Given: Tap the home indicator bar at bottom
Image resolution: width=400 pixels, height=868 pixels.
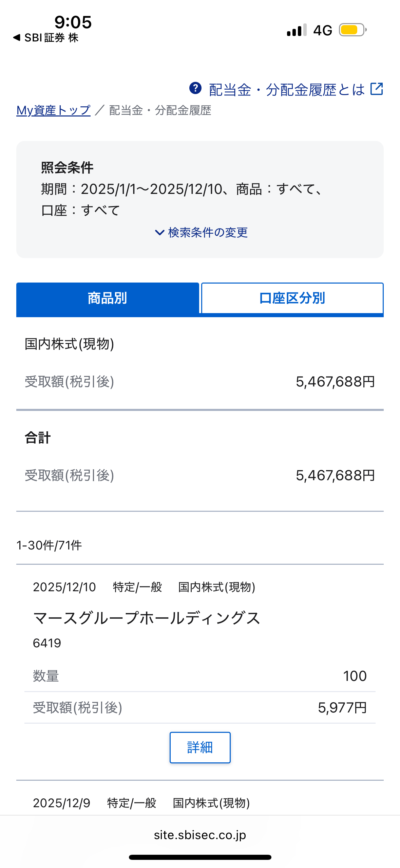Looking at the screenshot, I should (x=200, y=857).
